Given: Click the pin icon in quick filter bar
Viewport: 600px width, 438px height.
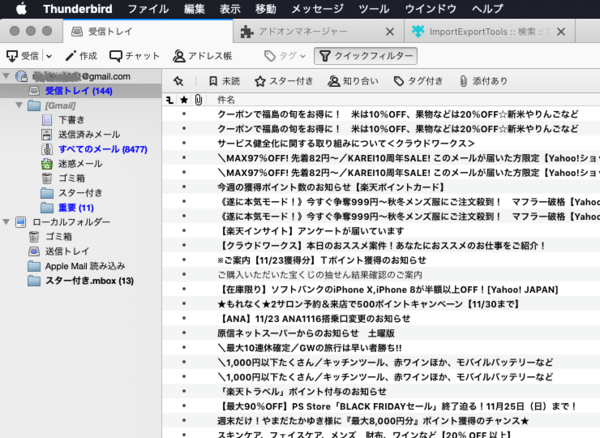Looking at the screenshot, I should pos(178,81).
